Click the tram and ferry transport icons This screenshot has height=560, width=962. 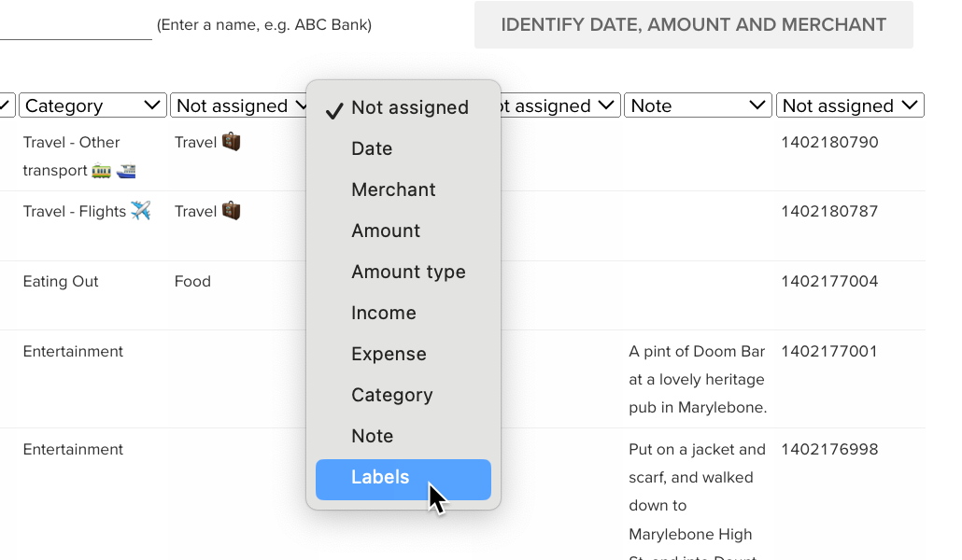[114, 171]
